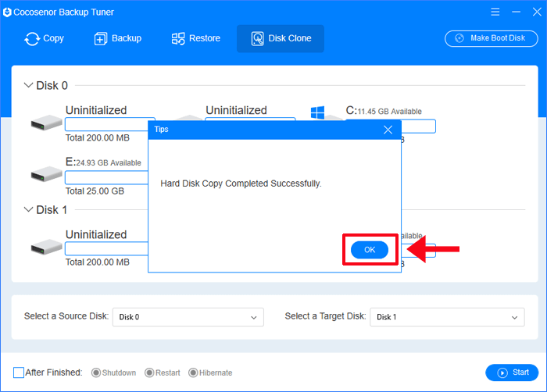Viewport: 547px width, 392px height.
Task: Open the Backup tab
Action: pos(118,38)
